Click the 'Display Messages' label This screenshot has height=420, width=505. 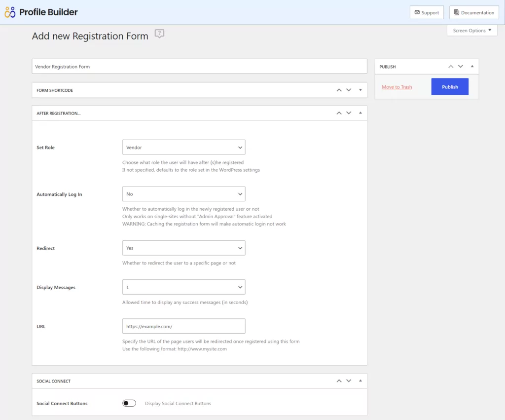(56, 288)
